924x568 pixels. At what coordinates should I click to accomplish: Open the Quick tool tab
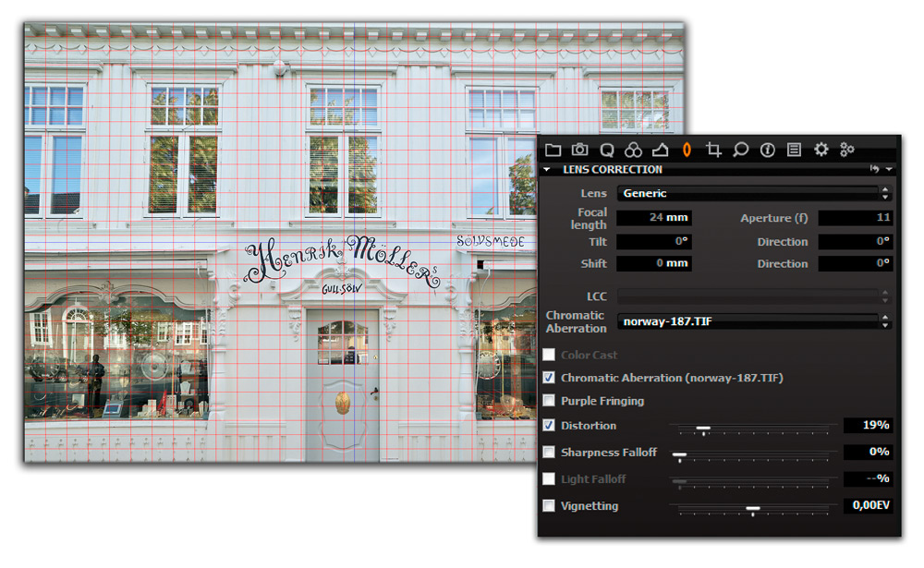[607, 151]
